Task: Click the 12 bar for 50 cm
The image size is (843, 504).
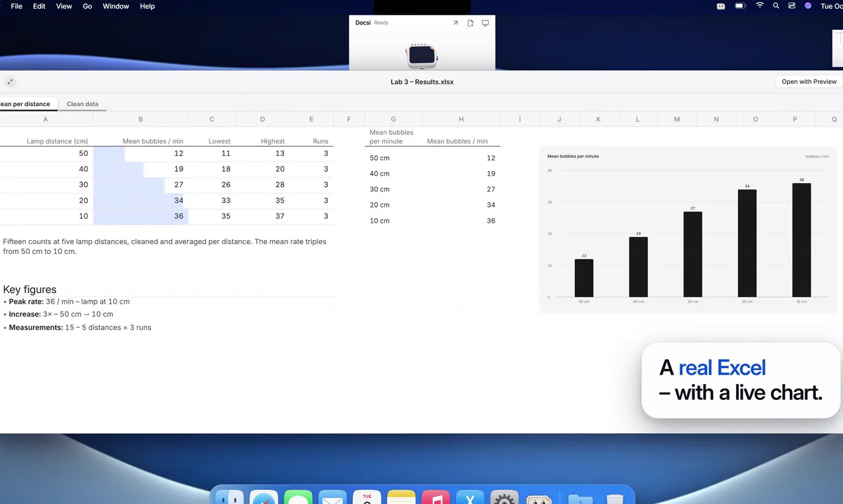Action: [x=584, y=278]
